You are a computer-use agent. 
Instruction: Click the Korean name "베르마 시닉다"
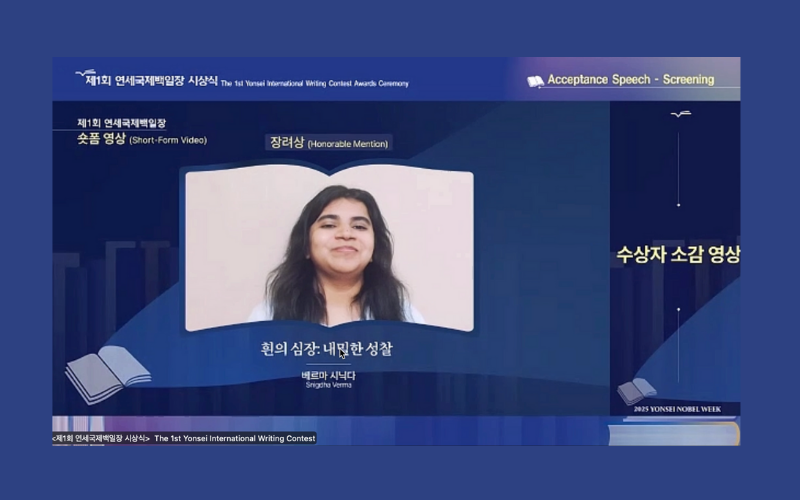coord(329,375)
